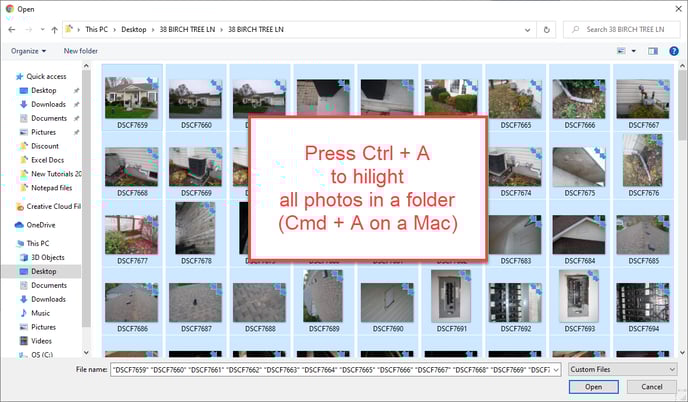Screen dimensions: 688x402
Task: Open the Organize dropdown menu
Action: click(28, 50)
